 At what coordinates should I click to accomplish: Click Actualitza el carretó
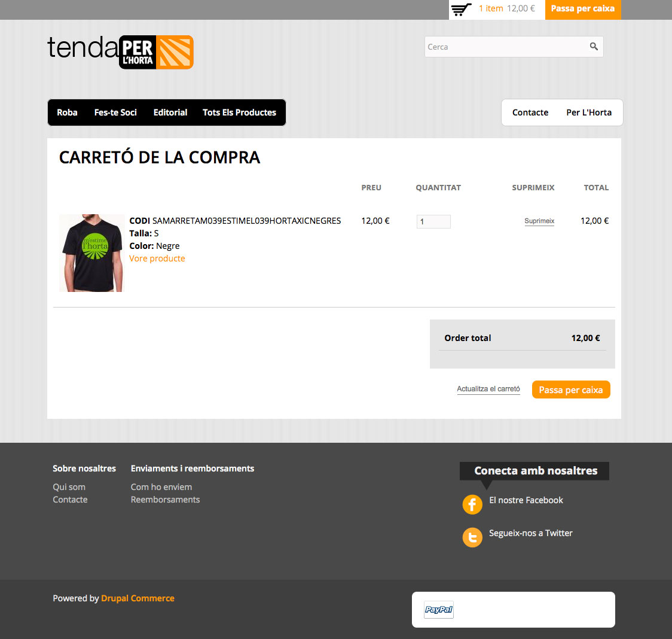coord(488,389)
